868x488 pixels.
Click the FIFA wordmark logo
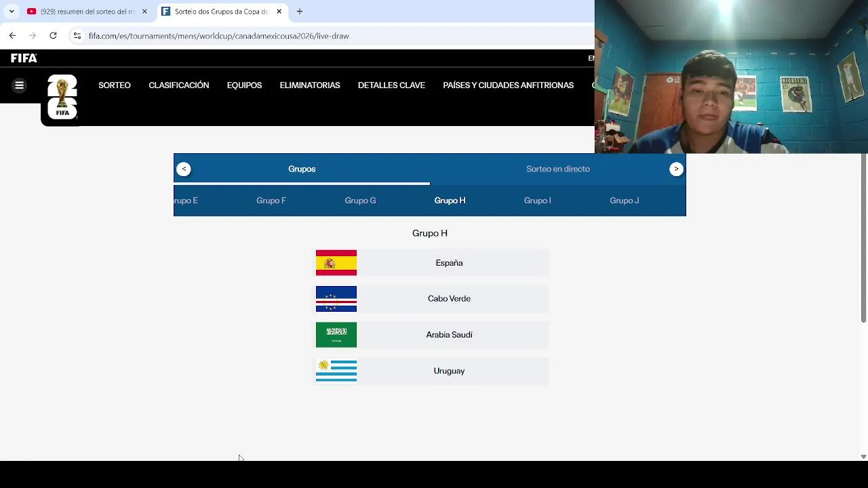(24, 58)
